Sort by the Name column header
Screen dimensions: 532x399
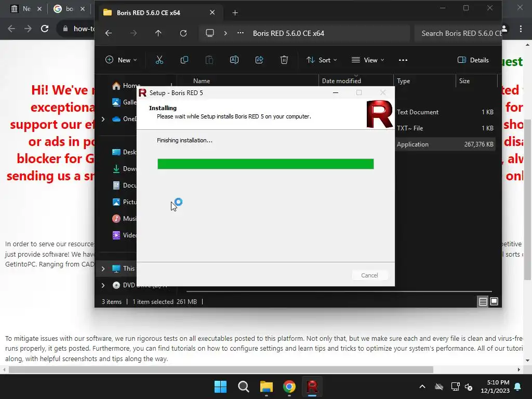point(202,81)
